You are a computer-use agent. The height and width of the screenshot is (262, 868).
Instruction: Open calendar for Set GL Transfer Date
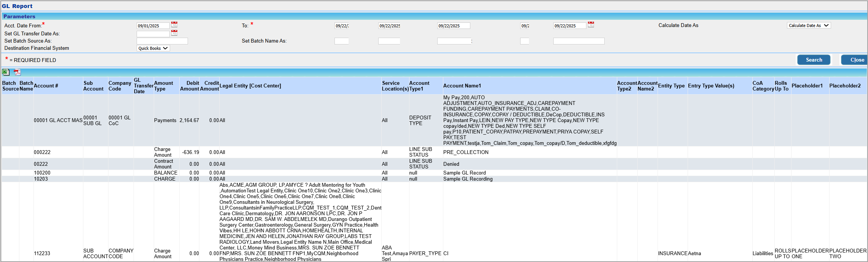[174, 33]
